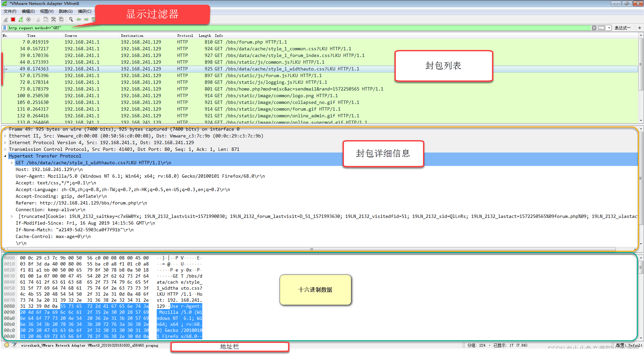Clear the display filter with X icon
Screen dimensions: 644x355
594,28
